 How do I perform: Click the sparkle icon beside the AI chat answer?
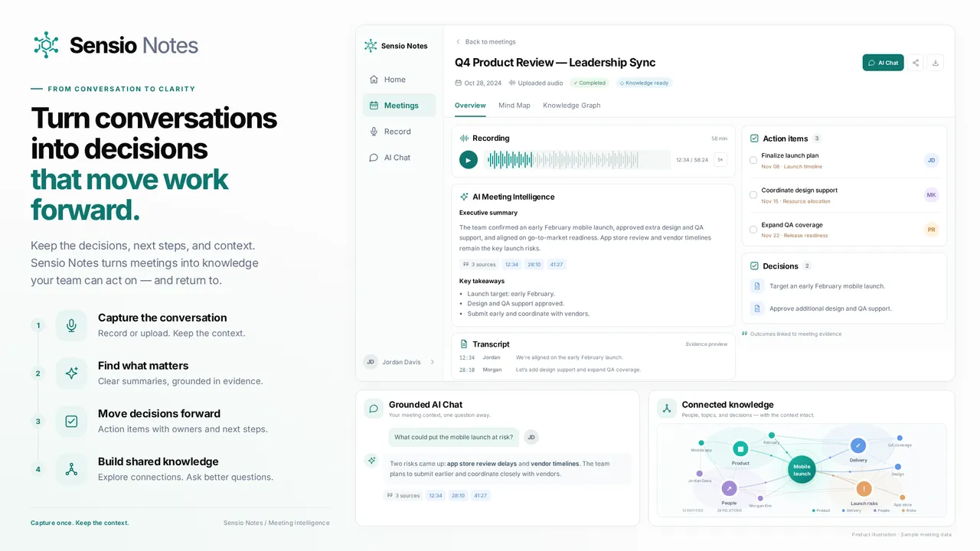(372, 461)
